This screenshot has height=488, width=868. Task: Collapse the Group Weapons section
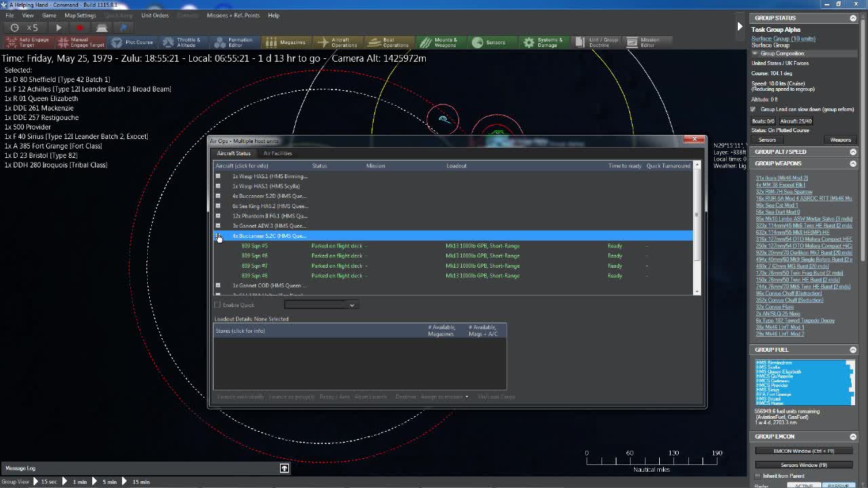tap(853, 163)
